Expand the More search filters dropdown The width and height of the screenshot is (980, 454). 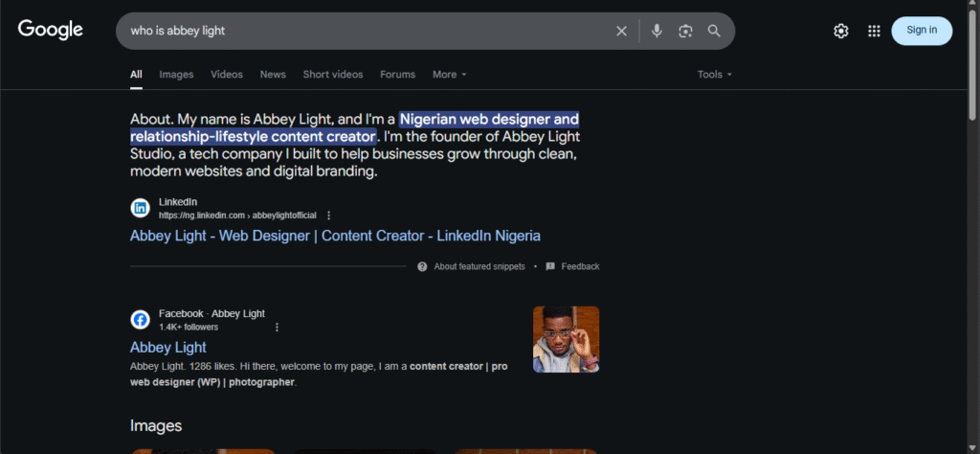449,75
